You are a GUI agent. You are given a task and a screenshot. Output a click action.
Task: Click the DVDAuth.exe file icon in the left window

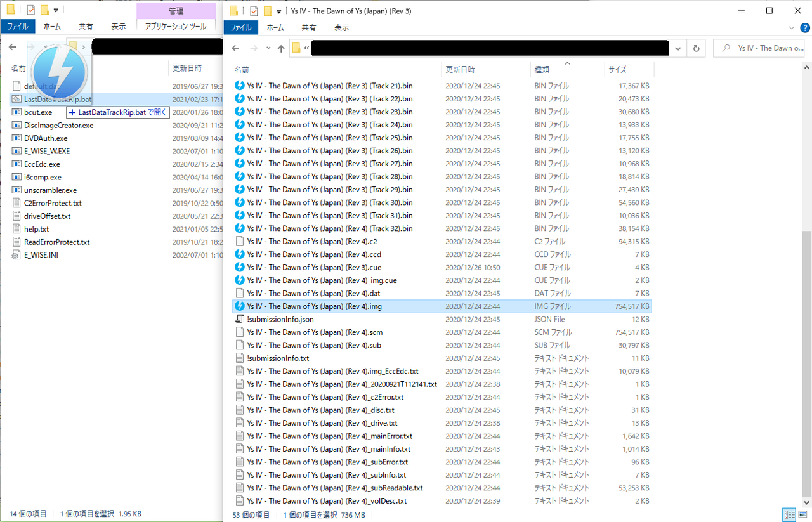(17, 138)
